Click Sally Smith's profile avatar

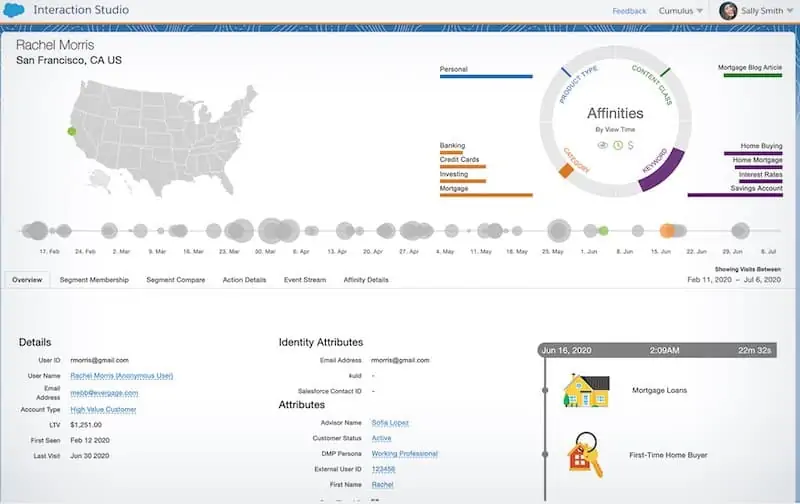[x=728, y=10]
